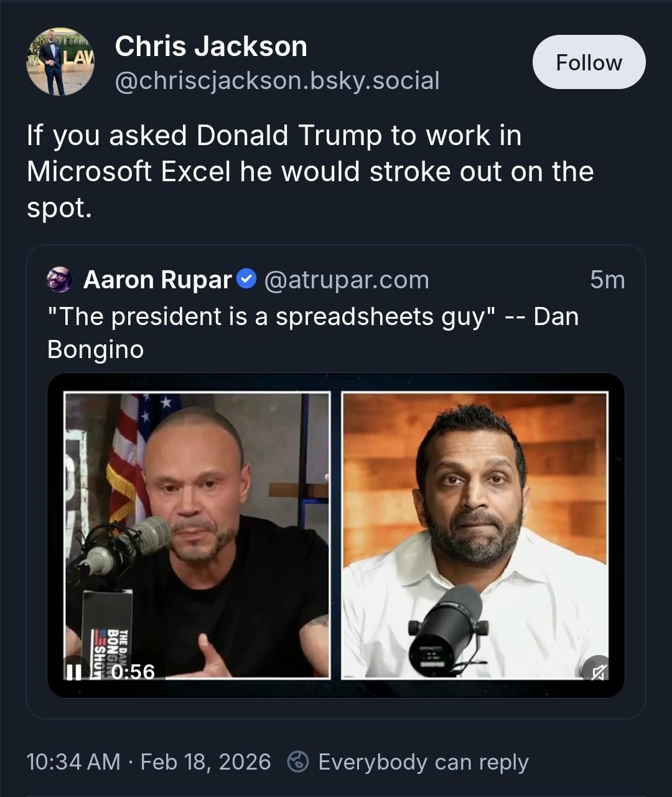The height and width of the screenshot is (797, 672).
Task: Open the Chris Jackson display name link
Action: (211, 47)
